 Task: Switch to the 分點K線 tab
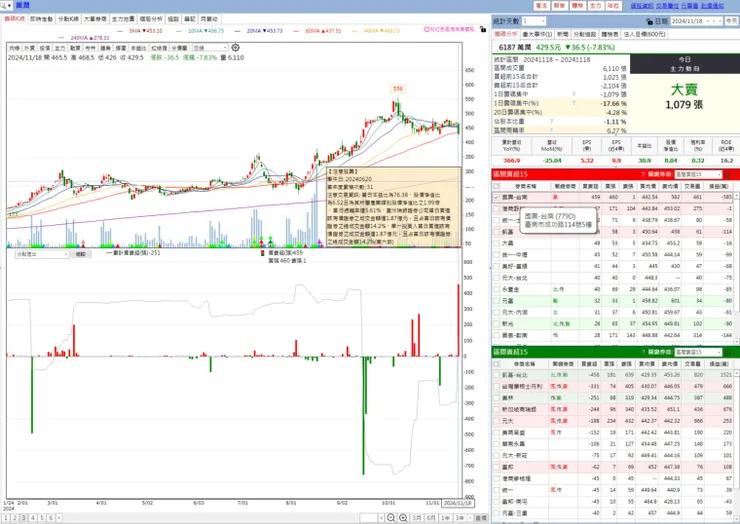coord(68,19)
